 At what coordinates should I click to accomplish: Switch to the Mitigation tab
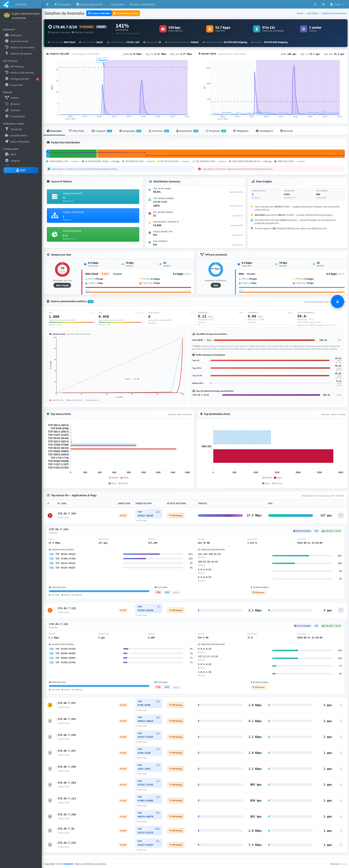pyautogui.click(x=241, y=131)
